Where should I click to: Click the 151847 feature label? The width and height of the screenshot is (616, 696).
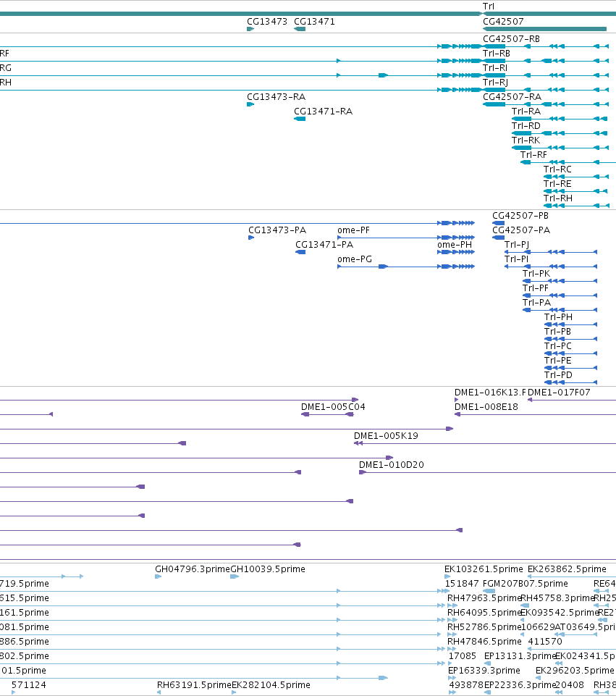coord(462,583)
